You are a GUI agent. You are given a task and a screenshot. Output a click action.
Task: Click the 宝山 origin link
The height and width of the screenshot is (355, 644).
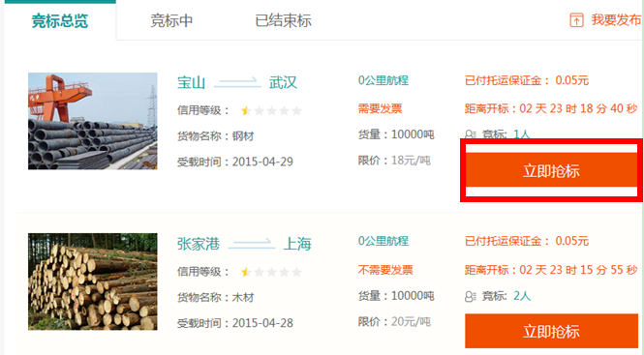(191, 82)
